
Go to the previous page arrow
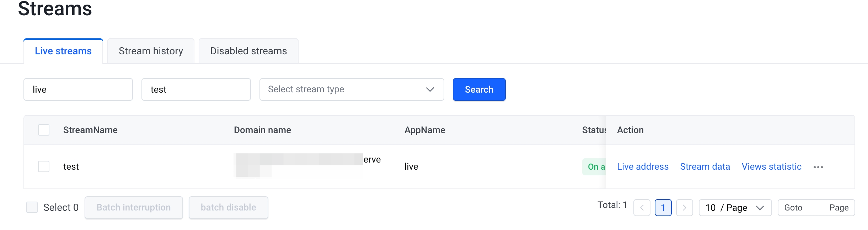point(642,208)
